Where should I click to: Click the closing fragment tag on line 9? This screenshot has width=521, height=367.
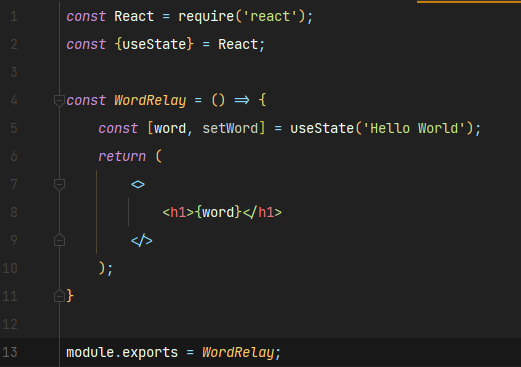142,240
